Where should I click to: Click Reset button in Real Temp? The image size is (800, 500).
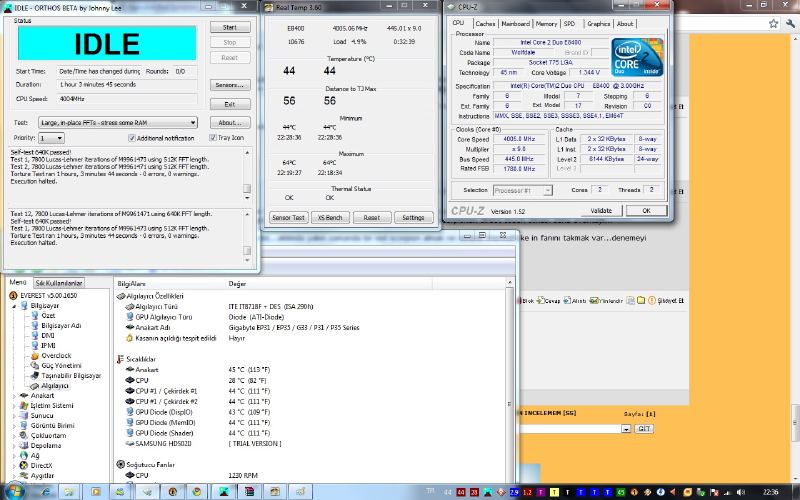(x=372, y=217)
